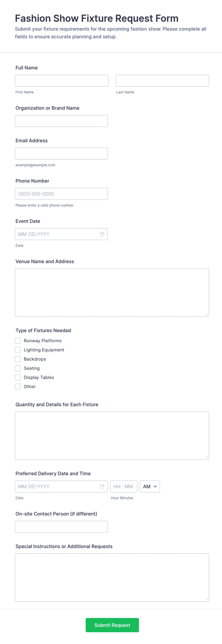This screenshot has height=644, width=222.
Task: Select the Seating checkbox
Action: [18, 368]
